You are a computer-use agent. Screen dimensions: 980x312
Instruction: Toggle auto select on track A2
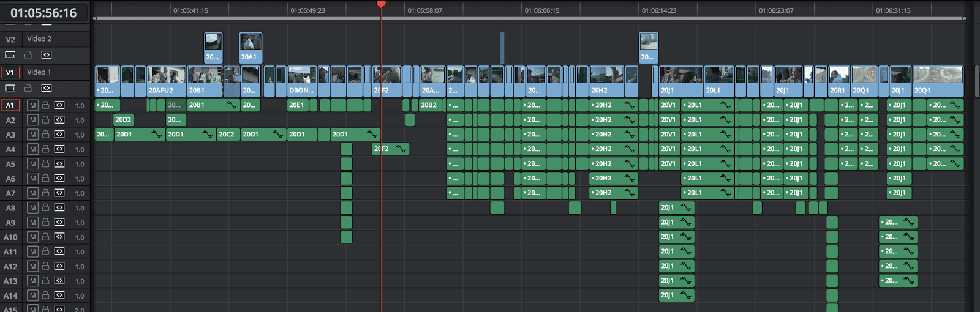[59, 120]
